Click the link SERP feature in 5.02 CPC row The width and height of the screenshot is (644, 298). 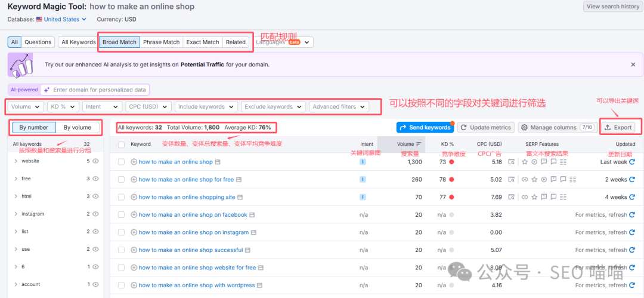pos(525,180)
